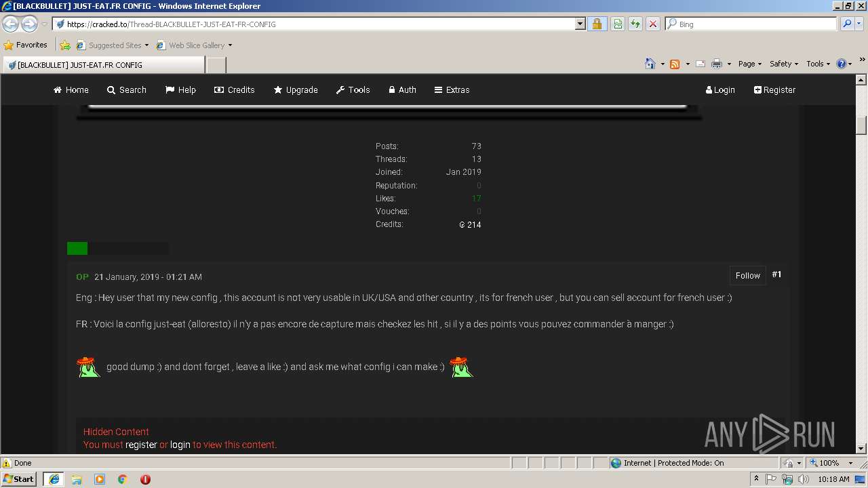Screen dimensions: 868x488
Task: Open Google Chrome taskbar icon
Action: pyautogui.click(x=123, y=479)
